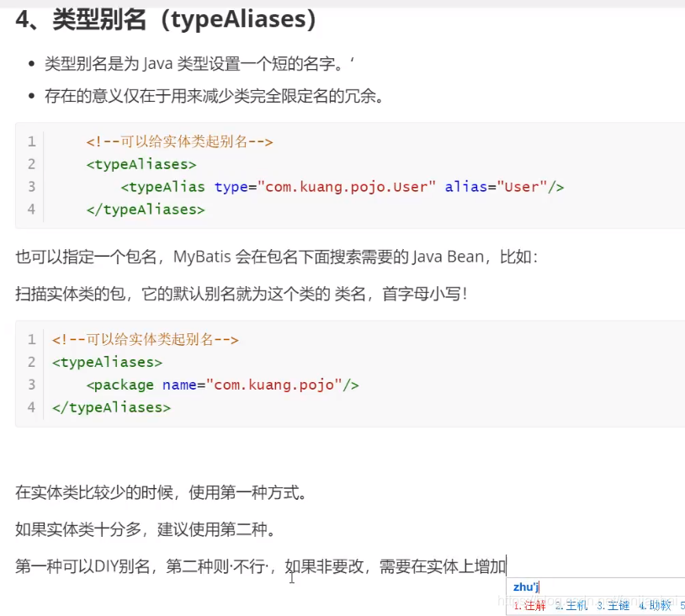
Task: Select IME candidate 4 助教
Action: (655, 606)
